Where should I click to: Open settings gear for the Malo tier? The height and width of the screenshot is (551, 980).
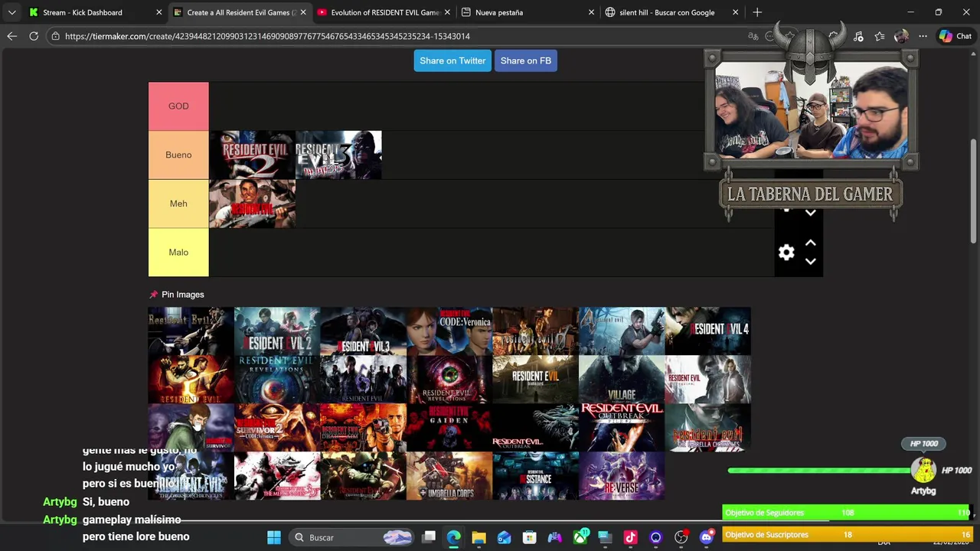coord(786,252)
